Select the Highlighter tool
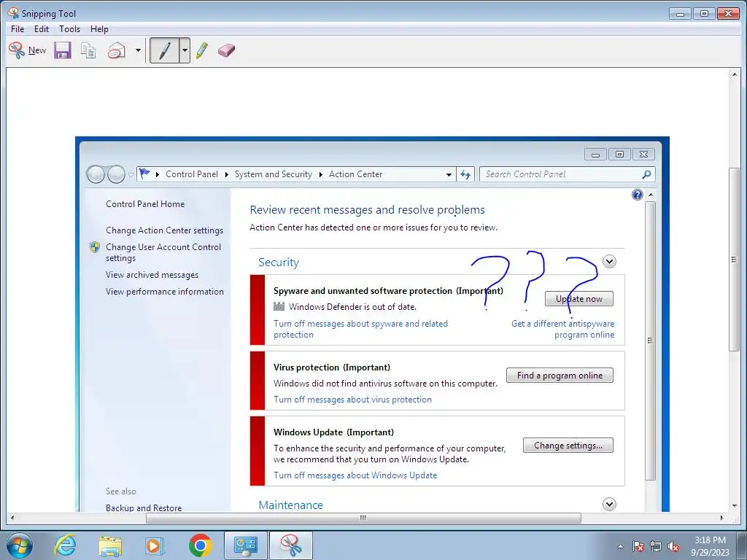 [x=202, y=50]
